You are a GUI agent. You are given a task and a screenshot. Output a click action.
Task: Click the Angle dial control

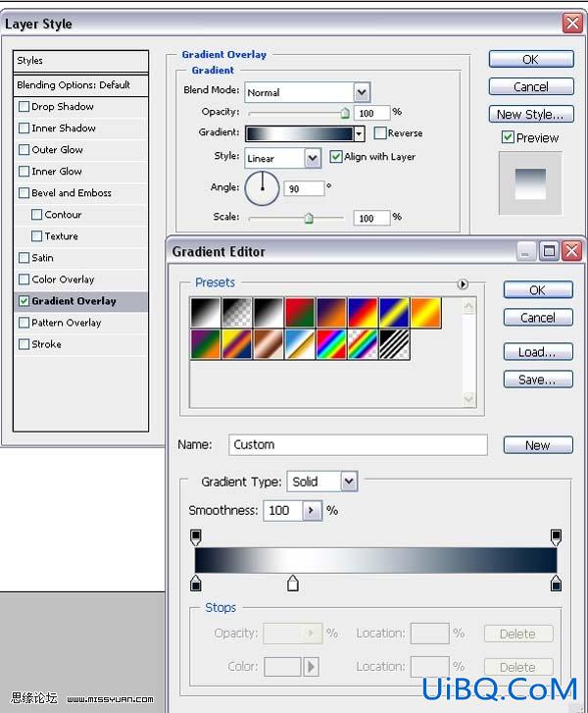[x=263, y=188]
